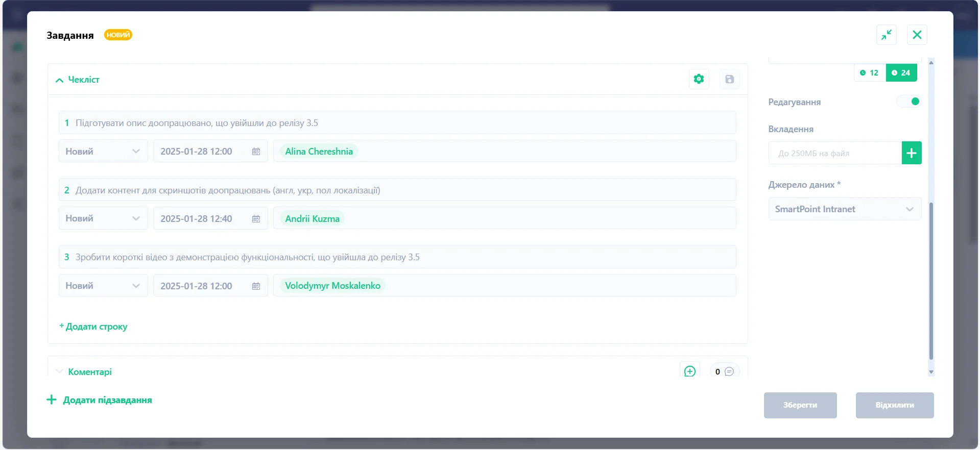Collapse the task dialog via arrows icon
This screenshot has height=450, width=980.
pos(887,35)
